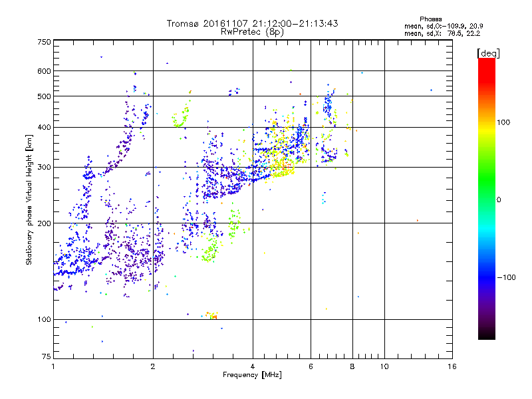Click the lone orange point near 200 km, 12 MHz
This screenshot has width=532, height=399.
418,221
